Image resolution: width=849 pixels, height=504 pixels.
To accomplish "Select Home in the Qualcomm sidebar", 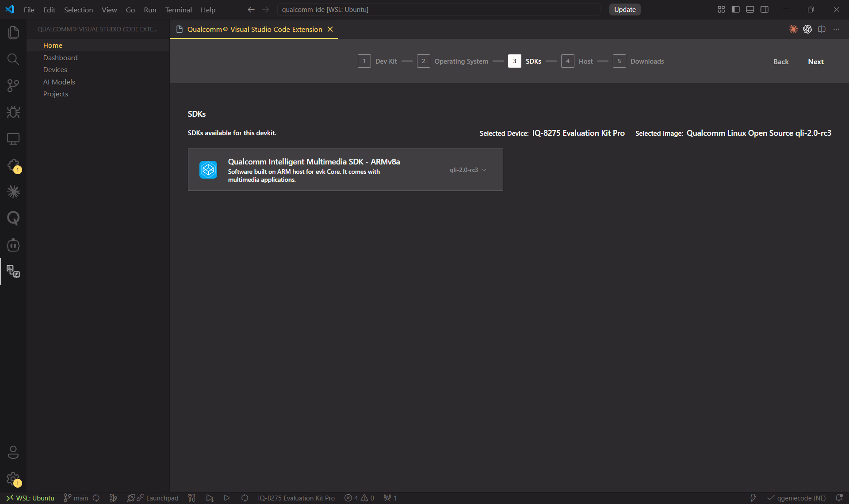I will click(98, 45).
